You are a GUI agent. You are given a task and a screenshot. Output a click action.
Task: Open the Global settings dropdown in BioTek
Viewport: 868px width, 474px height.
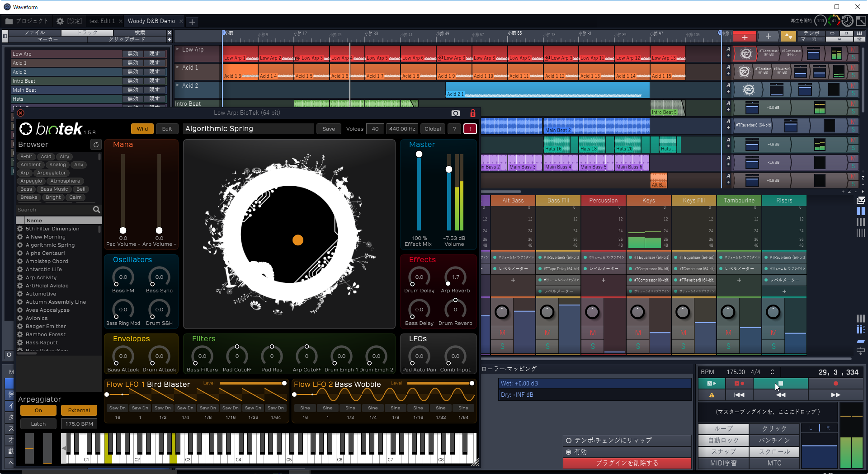pos(432,129)
